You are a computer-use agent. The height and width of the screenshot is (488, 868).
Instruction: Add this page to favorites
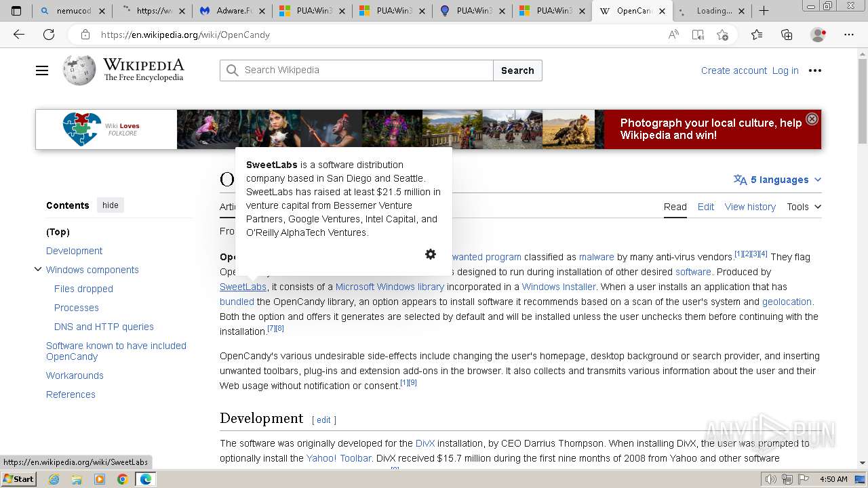[722, 35]
